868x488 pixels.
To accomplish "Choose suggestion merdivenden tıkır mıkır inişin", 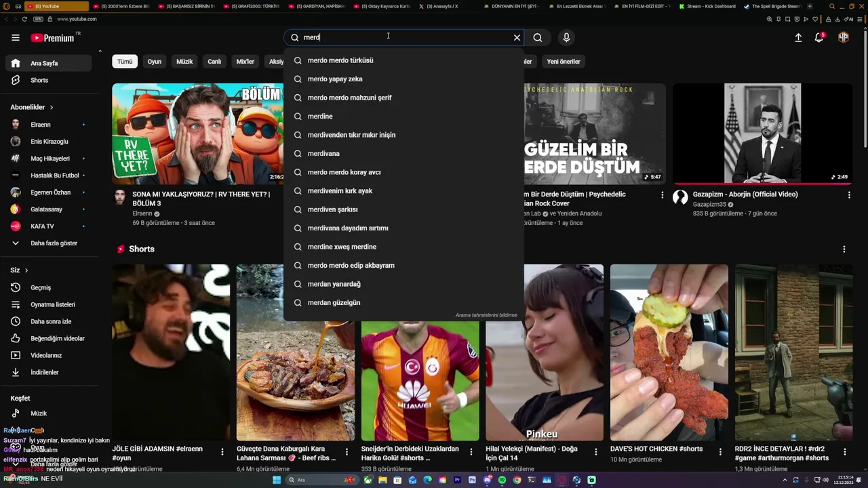I will coord(403,135).
